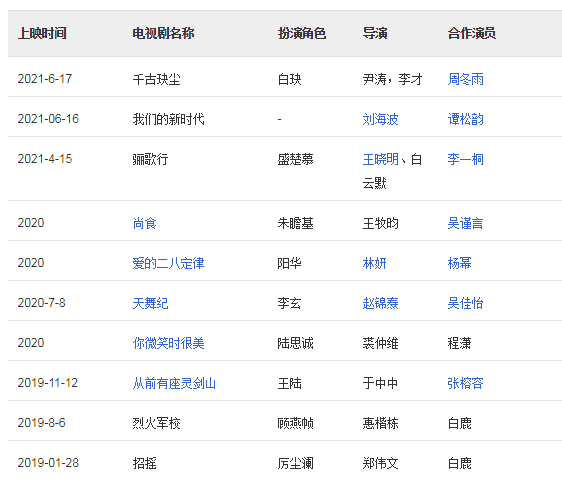Open the drama 尚食 link

point(144,223)
